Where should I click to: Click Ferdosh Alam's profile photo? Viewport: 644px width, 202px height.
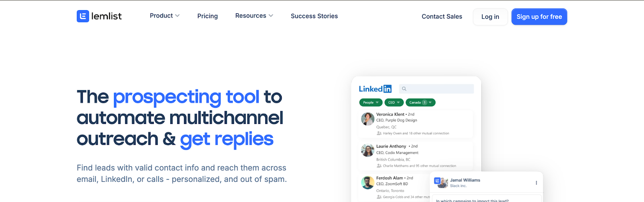367,182
